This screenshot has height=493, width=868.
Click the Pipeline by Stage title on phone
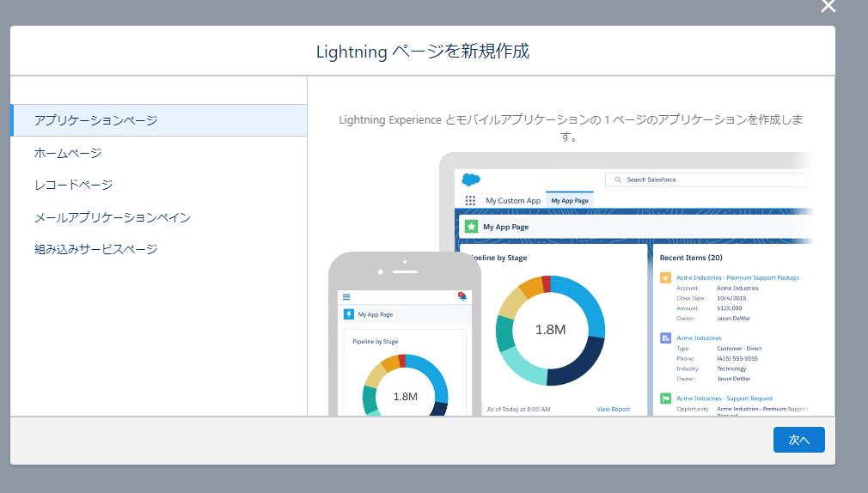pyautogui.click(x=376, y=341)
